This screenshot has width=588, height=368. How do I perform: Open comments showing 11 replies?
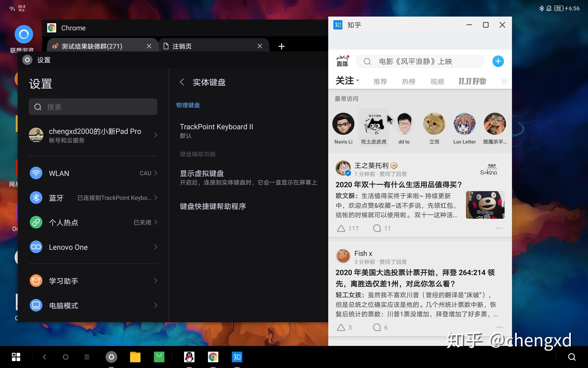point(382,228)
